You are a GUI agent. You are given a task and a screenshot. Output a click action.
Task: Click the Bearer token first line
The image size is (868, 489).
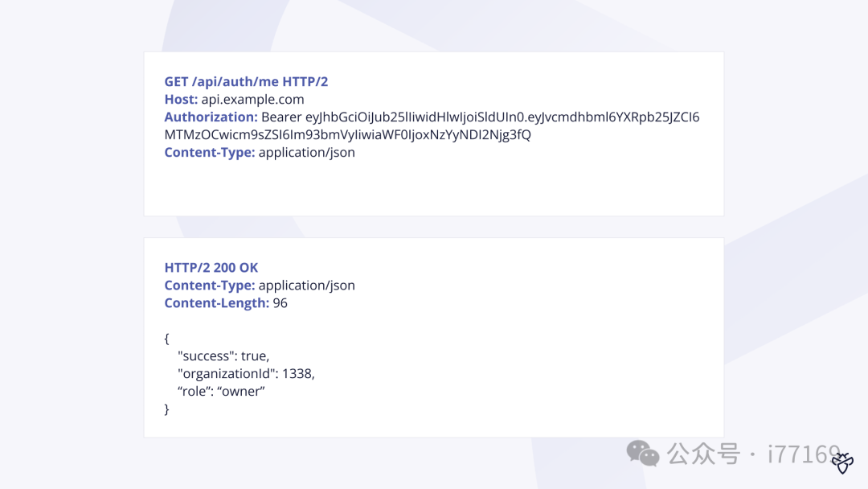(x=480, y=117)
